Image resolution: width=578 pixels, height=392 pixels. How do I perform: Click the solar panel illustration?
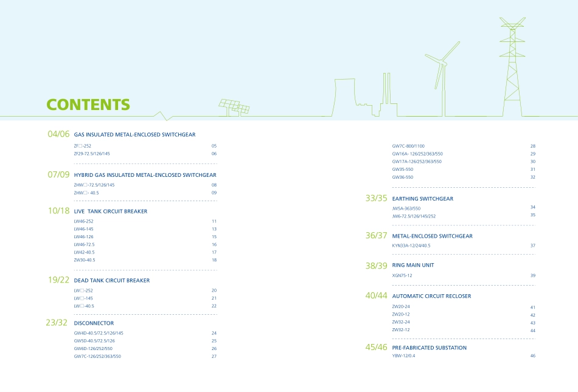coord(234,108)
